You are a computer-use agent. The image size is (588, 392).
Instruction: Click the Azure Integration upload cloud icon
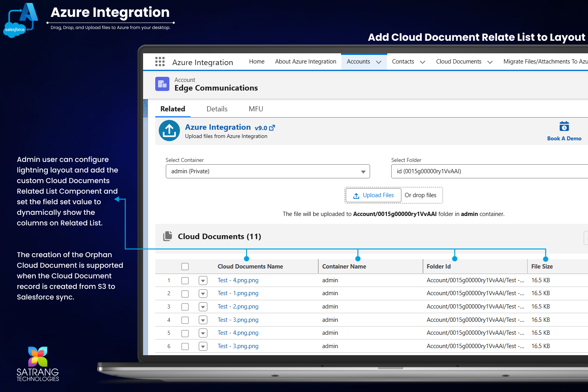169,131
